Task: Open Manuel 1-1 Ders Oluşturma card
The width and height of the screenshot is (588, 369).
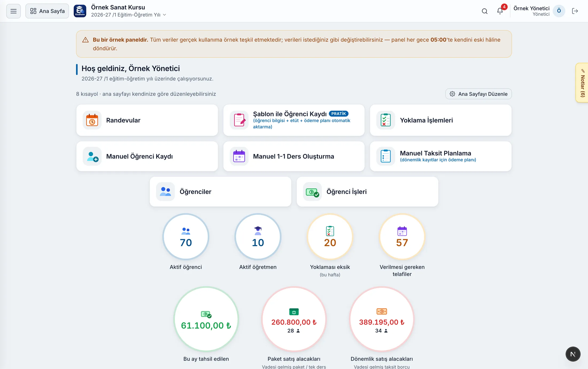Action: (294, 156)
